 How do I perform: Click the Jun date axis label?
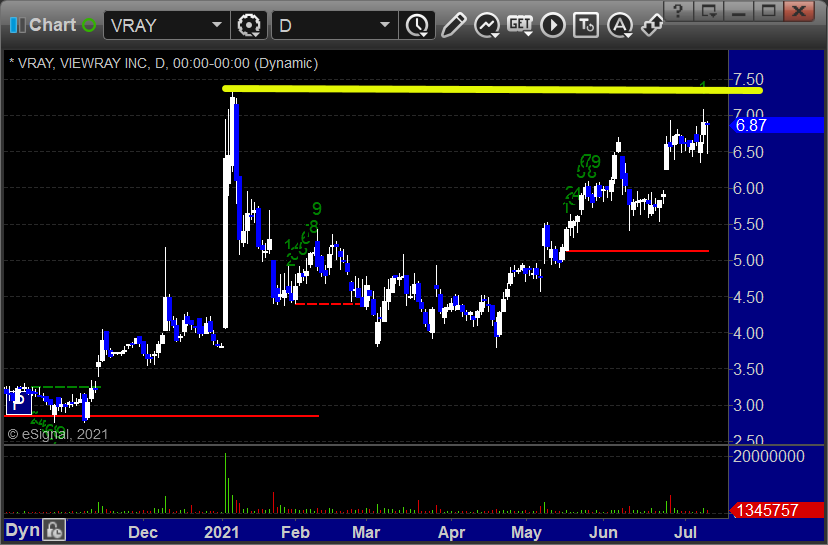(x=603, y=532)
